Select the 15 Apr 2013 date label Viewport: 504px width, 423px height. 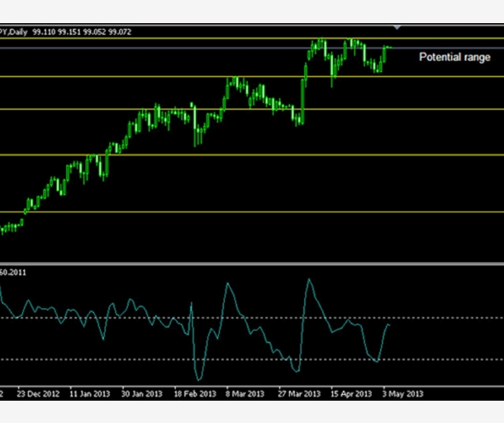(351, 394)
